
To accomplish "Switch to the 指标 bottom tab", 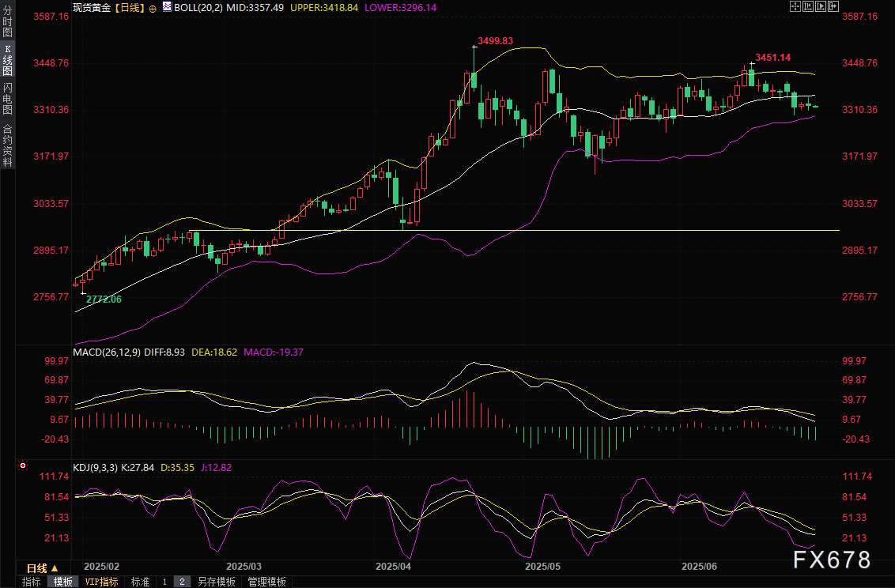I will [32, 582].
